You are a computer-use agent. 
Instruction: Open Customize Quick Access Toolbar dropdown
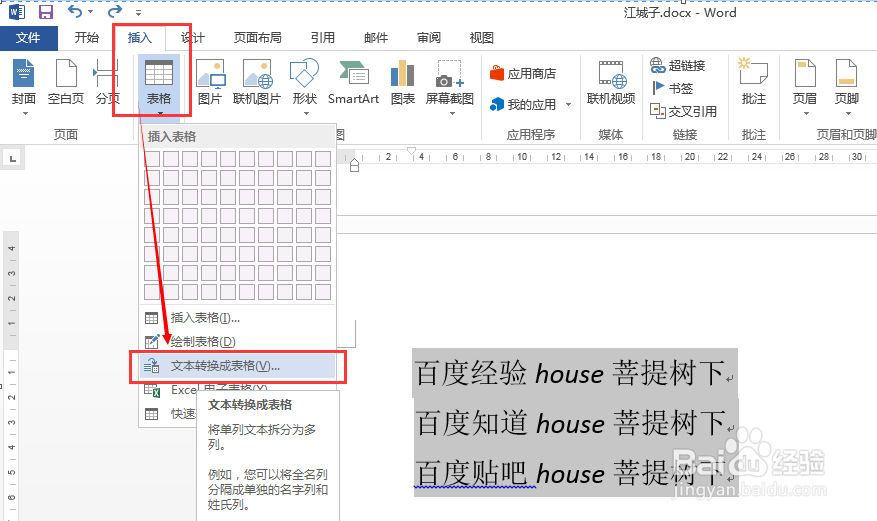click(138, 12)
